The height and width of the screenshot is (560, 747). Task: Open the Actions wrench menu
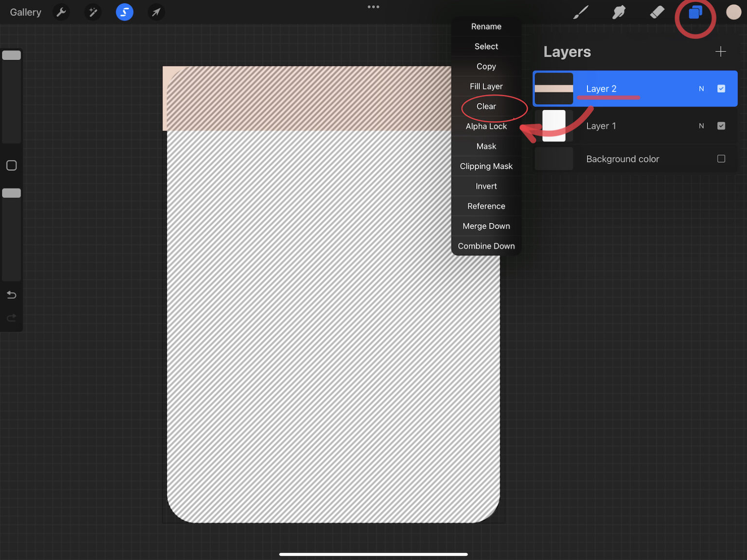pos(61,12)
